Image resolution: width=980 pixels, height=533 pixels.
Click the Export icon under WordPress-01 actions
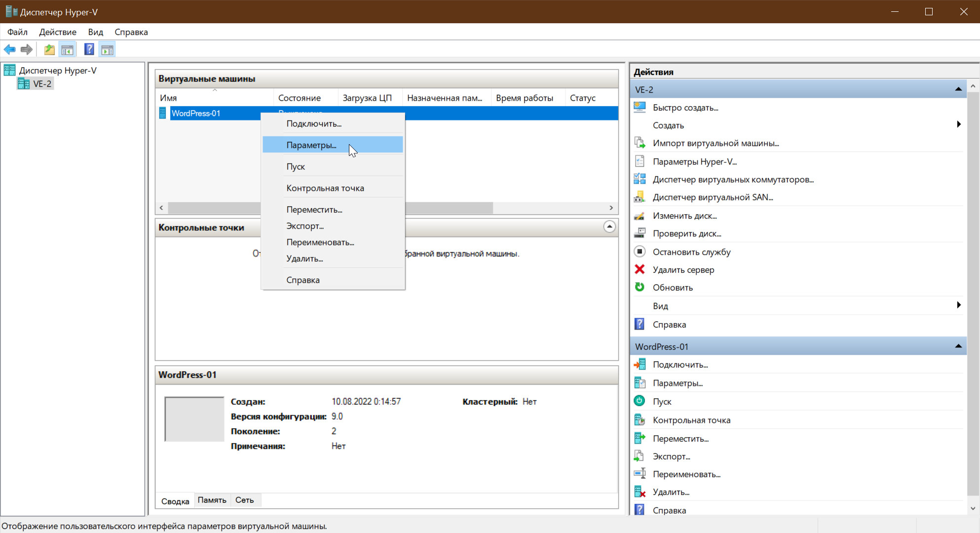(x=640, y=456)
